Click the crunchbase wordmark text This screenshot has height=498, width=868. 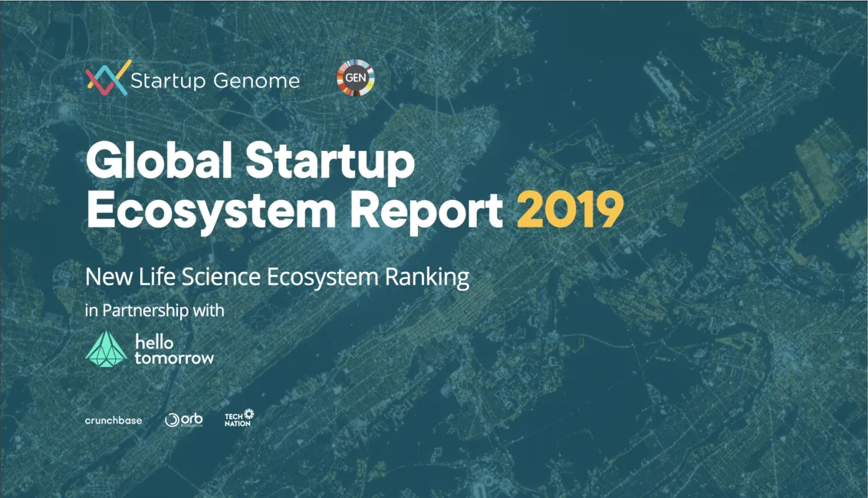click(113, 419)
